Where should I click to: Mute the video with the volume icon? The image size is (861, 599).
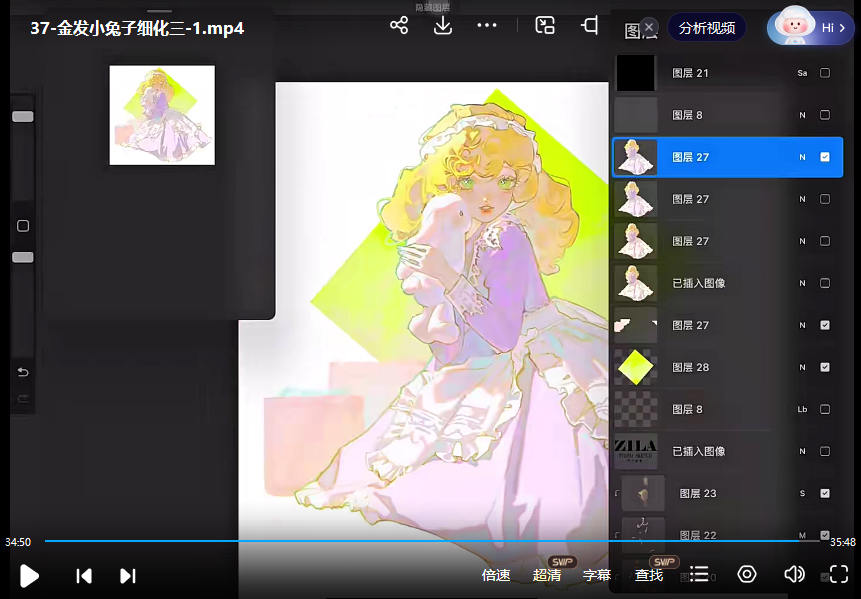point(794,574)
